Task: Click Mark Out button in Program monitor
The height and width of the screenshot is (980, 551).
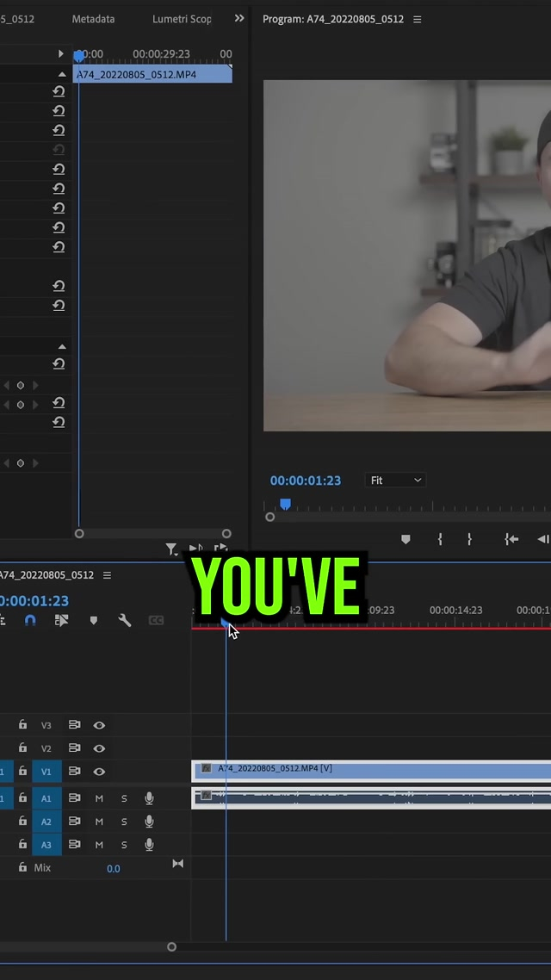Action: click(x=469, y=539)
